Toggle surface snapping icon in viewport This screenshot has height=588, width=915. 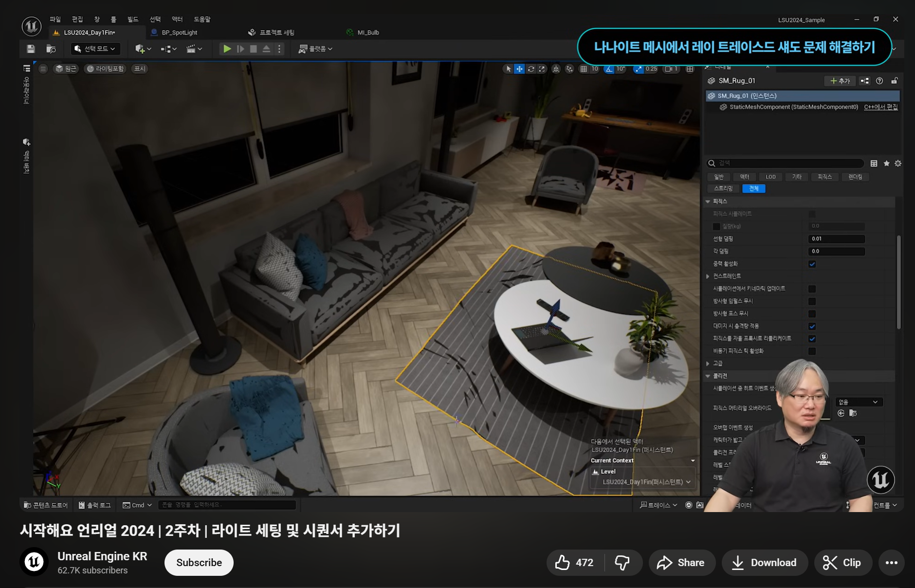(569, 69)
